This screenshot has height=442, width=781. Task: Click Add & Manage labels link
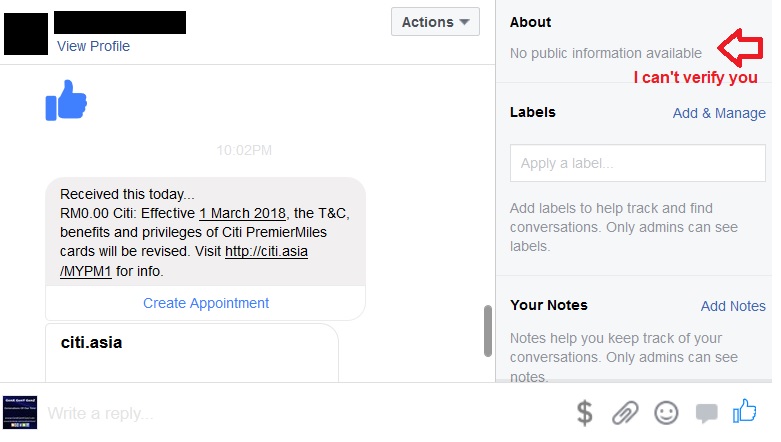tap(719, 113)
